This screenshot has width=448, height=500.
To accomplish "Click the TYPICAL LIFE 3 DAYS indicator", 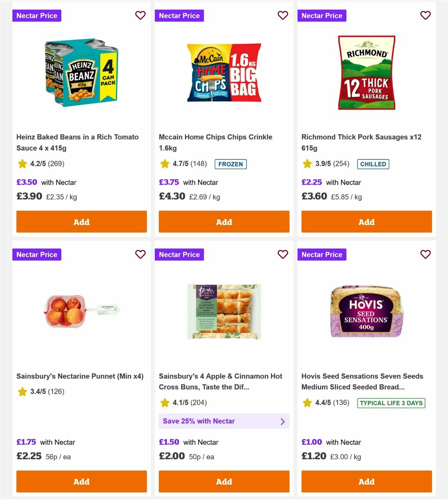I will 391,403.
